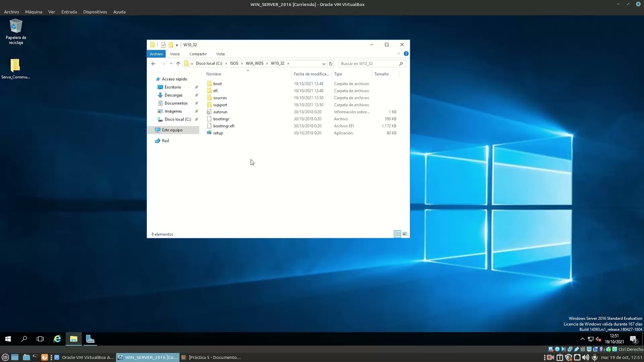Launch the setup application
Image resolution: width=644 pixels, height=362 pixels.
218,133
